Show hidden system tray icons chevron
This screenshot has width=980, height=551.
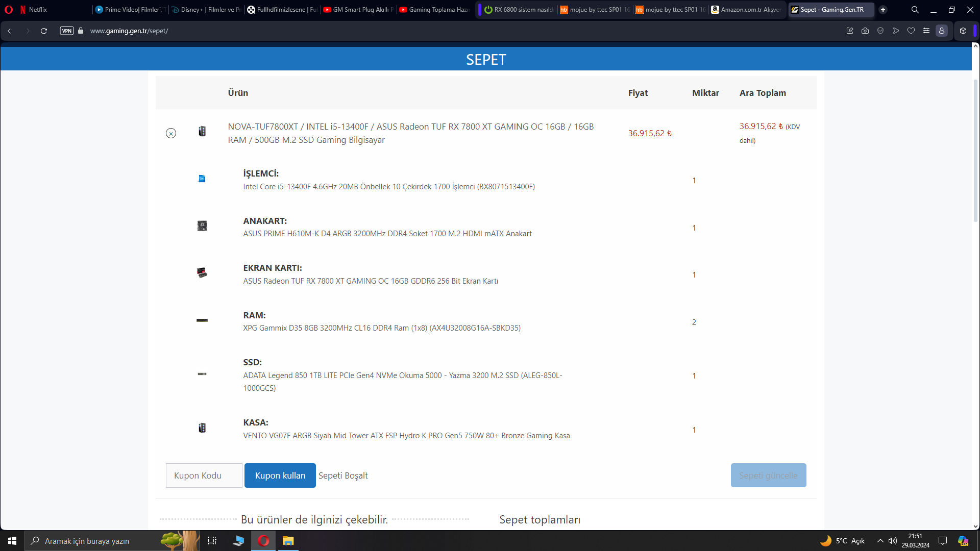point(880,541)
